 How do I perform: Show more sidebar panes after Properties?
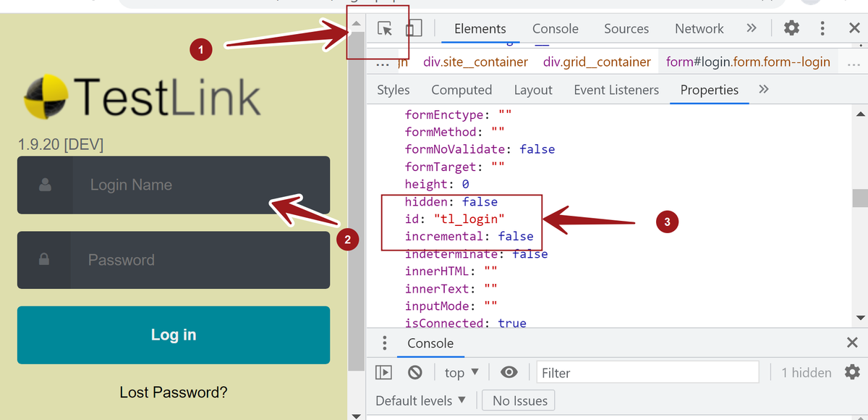[763, 89]
